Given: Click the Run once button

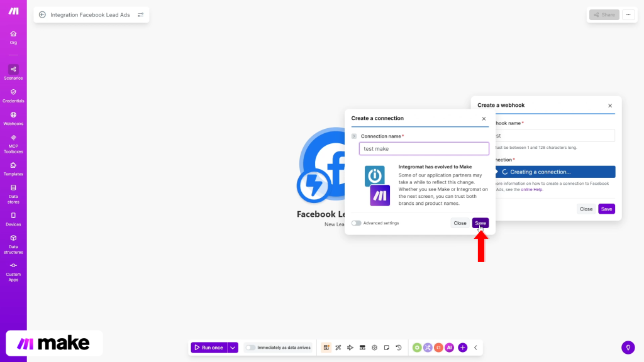Looking at the screenshot, I should pos(209,348).
